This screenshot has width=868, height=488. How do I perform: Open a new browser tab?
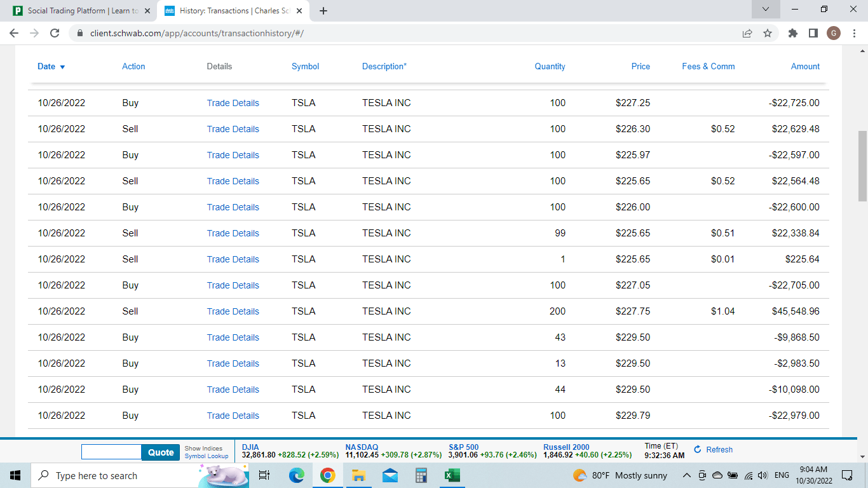[x=323, y=11]
